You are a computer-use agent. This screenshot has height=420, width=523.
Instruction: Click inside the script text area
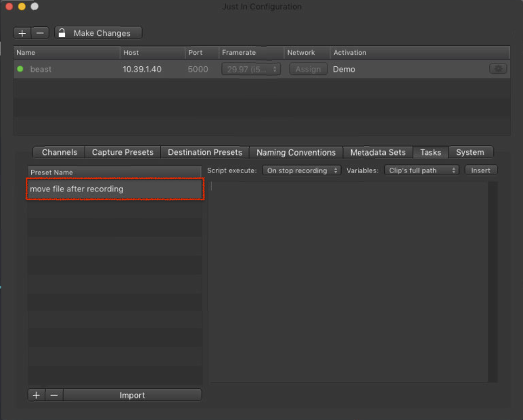[x=348, y=281]
